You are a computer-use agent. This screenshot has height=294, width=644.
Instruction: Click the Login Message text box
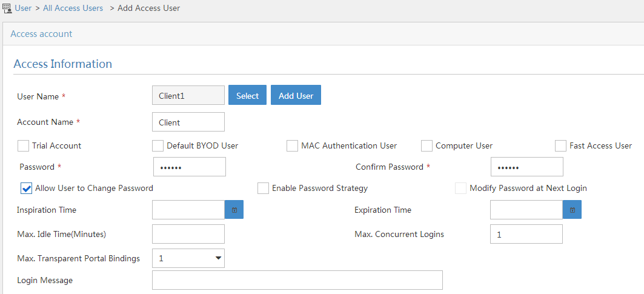click(297, 280)
